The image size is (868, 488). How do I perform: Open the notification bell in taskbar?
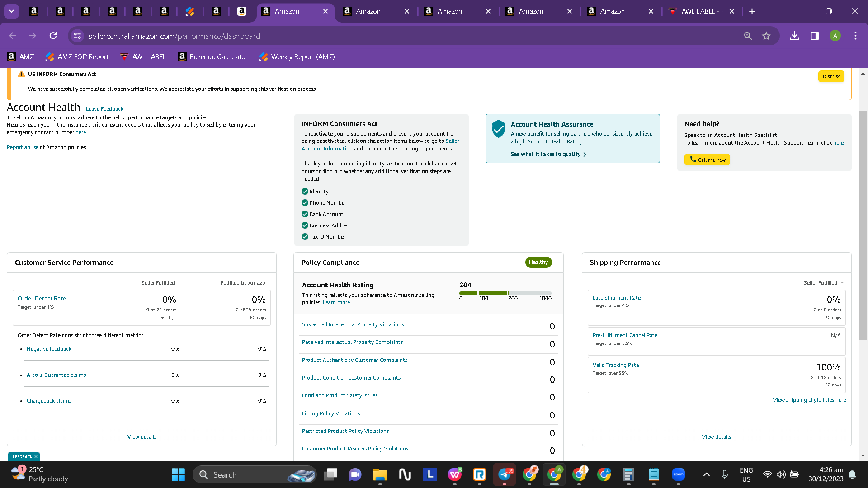(x=852, y=474)
